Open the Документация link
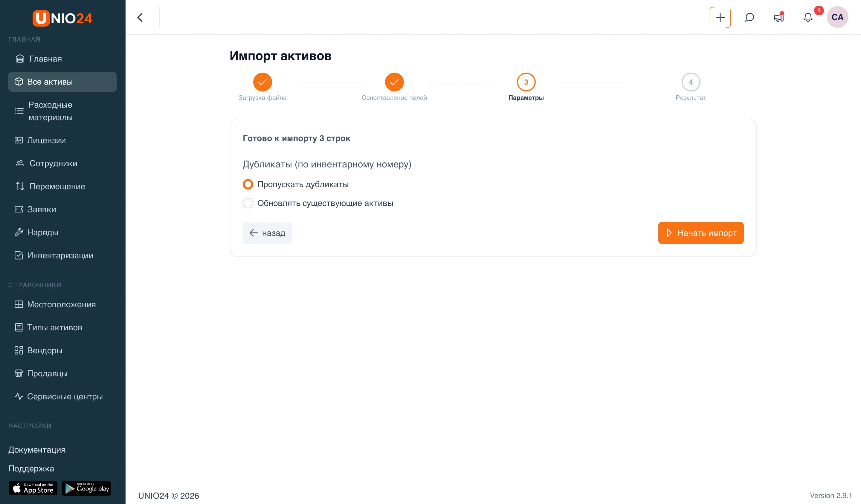This screenshot has height=504, width=861. pyautogui.click(x=37, y=450)
